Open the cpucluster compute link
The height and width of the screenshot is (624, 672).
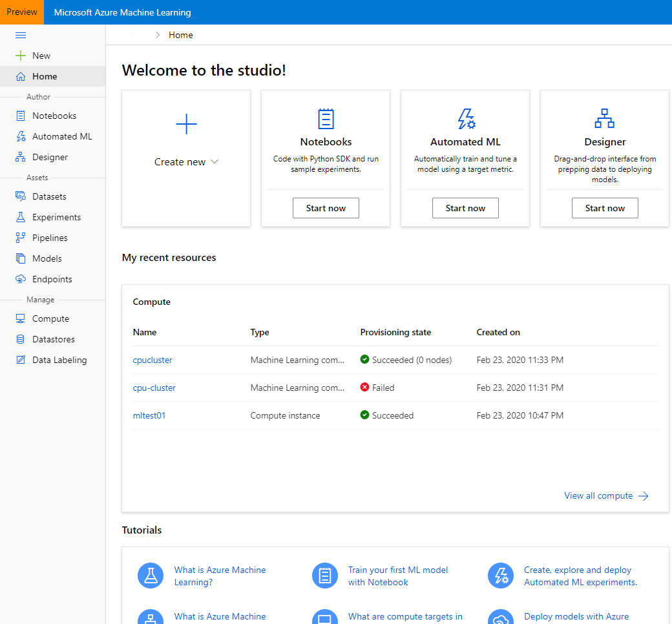(152, 360)
